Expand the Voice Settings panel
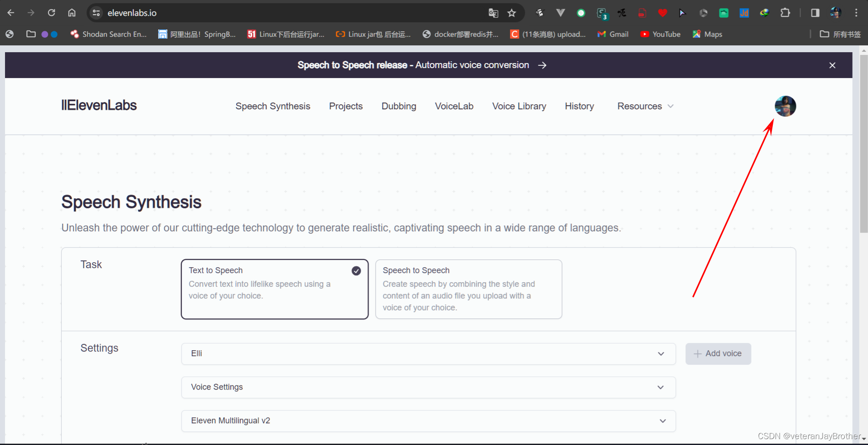Viewport: 868px width, 445px height. point(428,387)
